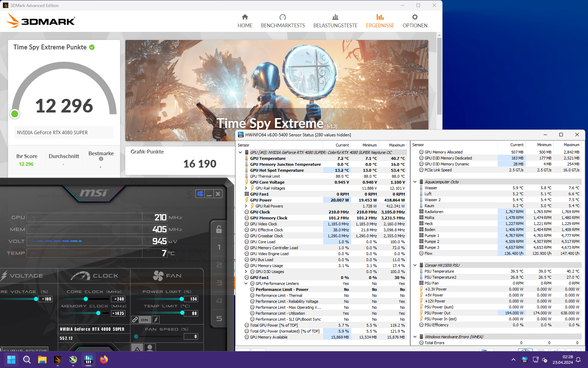The image size is (588, 368).
Task: Open OPTIONEN in 3DMark
Action: click(415, 21)
